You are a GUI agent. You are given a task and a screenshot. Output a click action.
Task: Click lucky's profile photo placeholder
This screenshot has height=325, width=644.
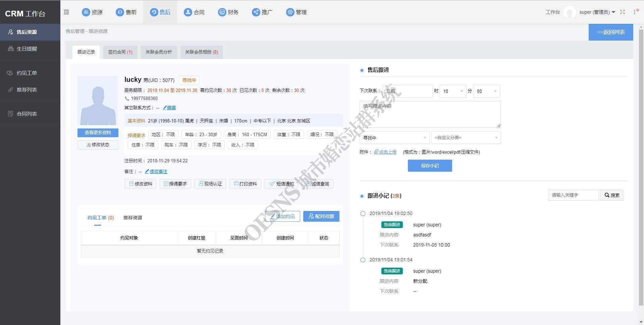tap(98, 101)
